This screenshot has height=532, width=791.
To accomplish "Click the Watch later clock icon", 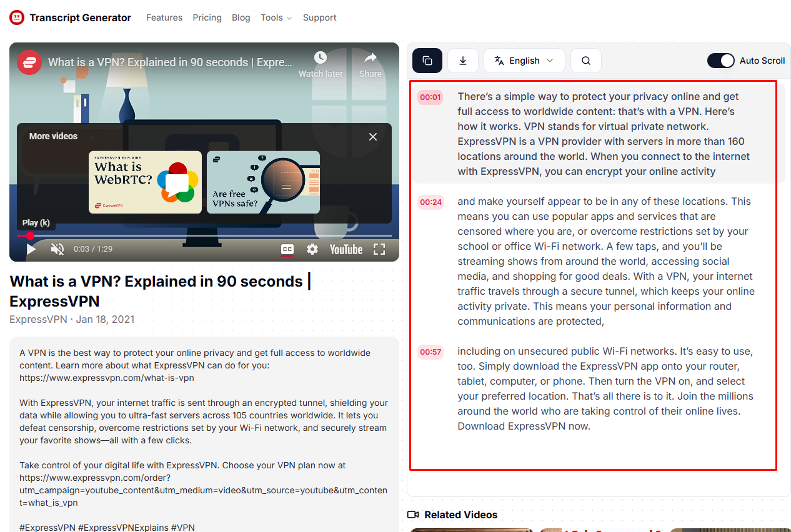I will pos(321,58).
